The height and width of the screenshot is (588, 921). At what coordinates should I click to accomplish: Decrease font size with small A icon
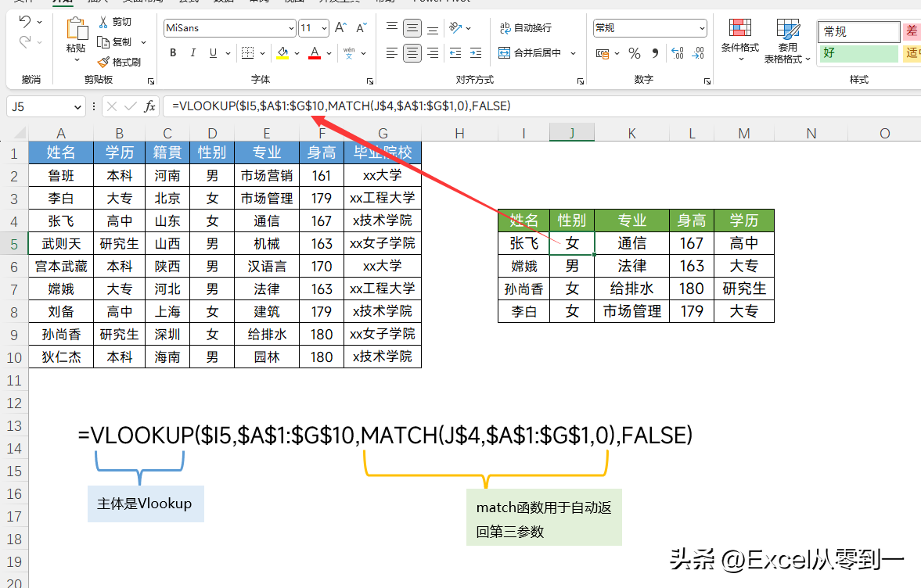tap(362, 27)
